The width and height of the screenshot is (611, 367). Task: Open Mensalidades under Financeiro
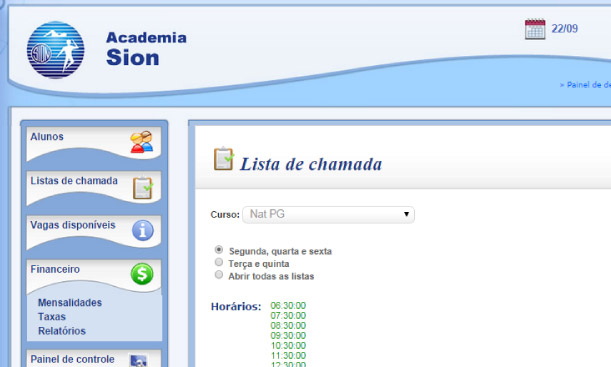(70, 303)
